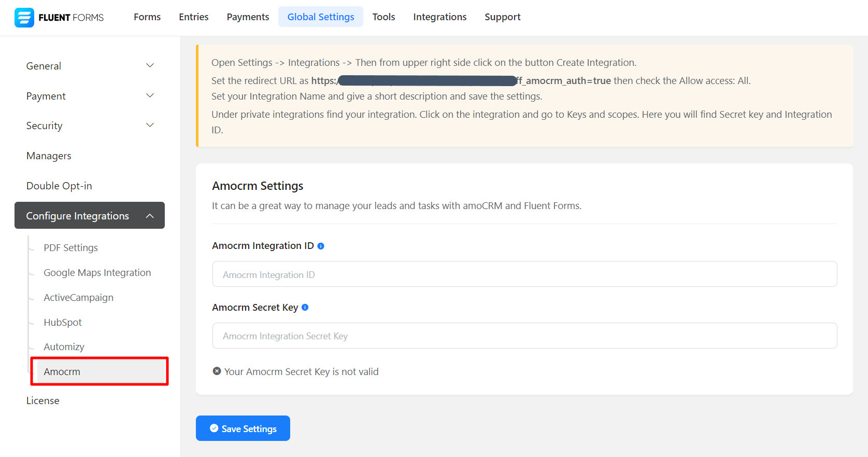Select ActiveCampaign in the sidebar
This screenshot has width=868, height=457.
pos(78,297)
